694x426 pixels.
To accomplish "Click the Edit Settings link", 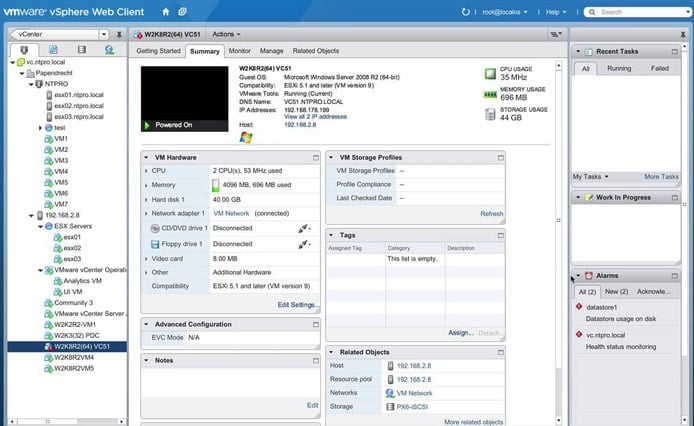I will click(x=298, y=304).
